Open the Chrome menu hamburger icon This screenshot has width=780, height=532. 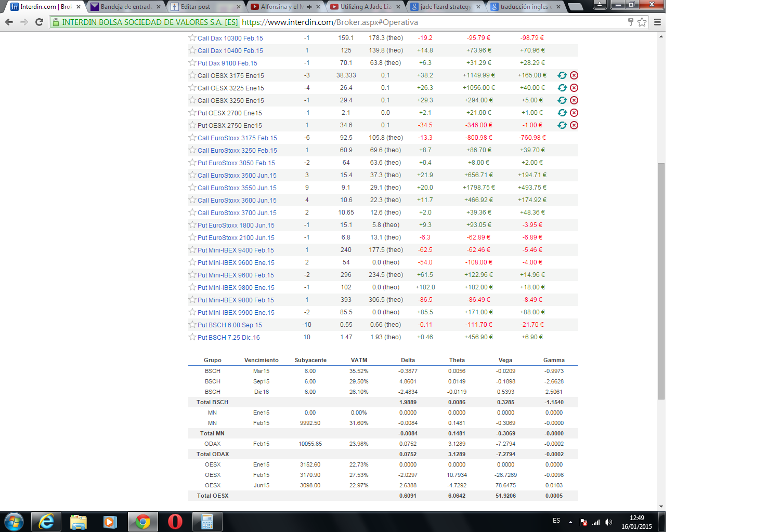tap(657, 22)
